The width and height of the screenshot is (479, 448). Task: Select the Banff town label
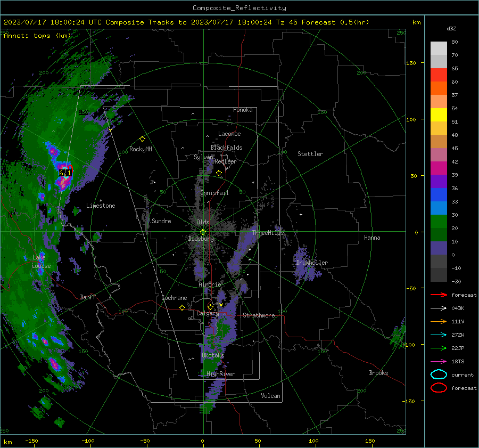click(88, 297)
